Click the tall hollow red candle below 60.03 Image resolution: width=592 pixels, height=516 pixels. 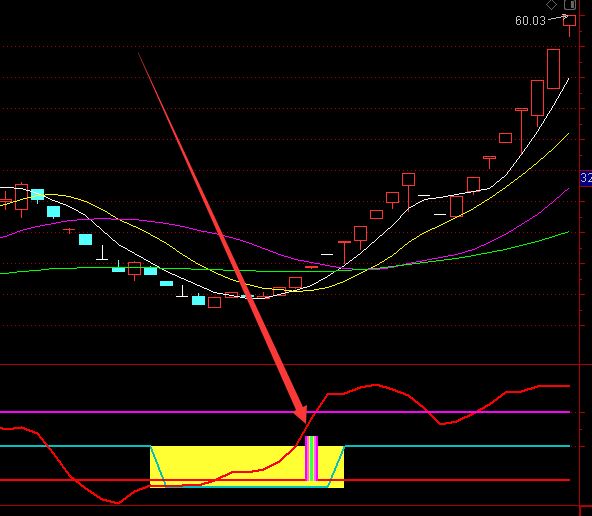point(553,69)
